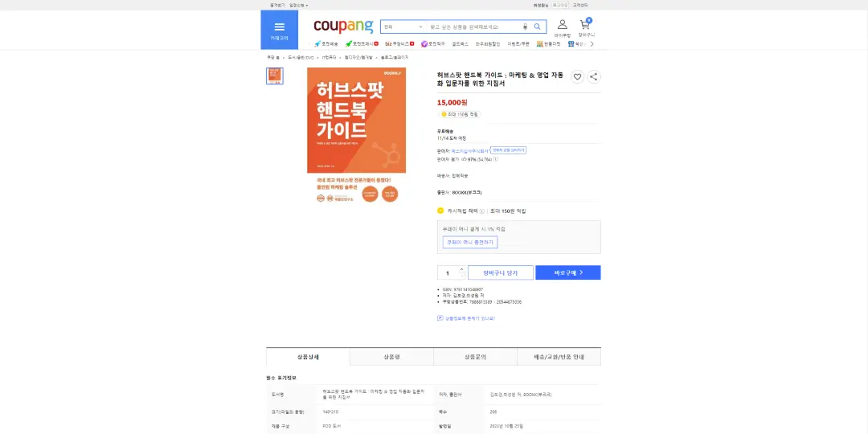Switch to the 상품상세 tab
This screenshot has height=434, width=868.
[x=308, y=357]
